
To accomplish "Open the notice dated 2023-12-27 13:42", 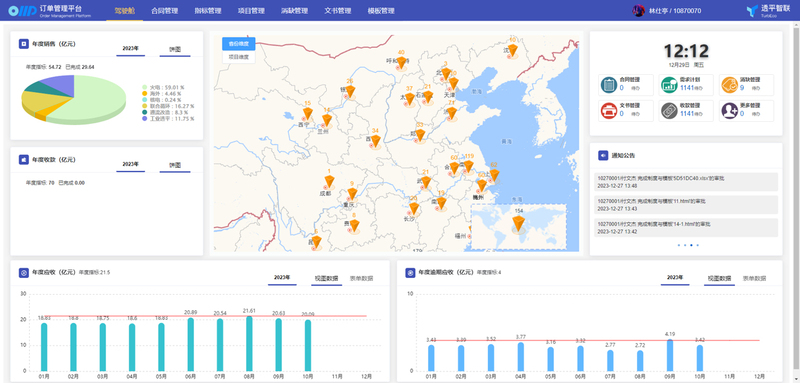I will (686, 227).
